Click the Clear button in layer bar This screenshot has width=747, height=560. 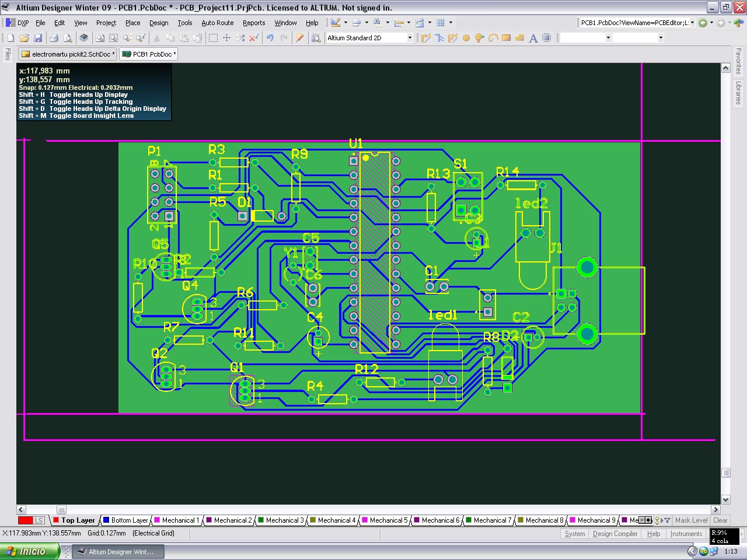click(x=720, y=520)
